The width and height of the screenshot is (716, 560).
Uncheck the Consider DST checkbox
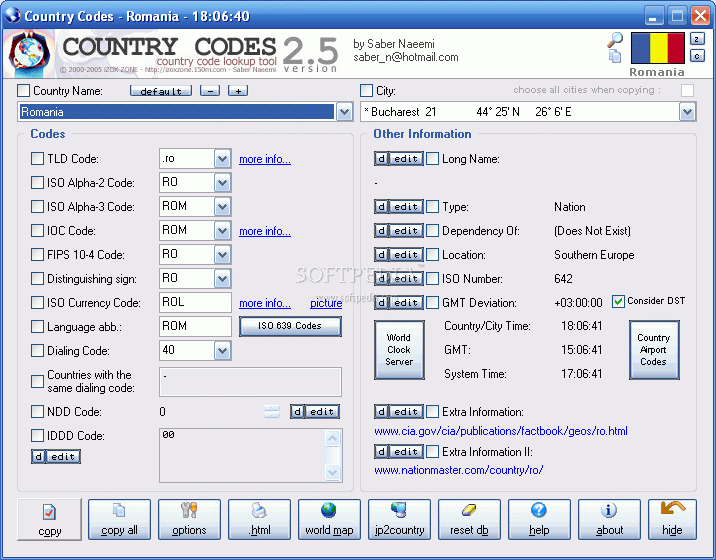click(618, 301)
